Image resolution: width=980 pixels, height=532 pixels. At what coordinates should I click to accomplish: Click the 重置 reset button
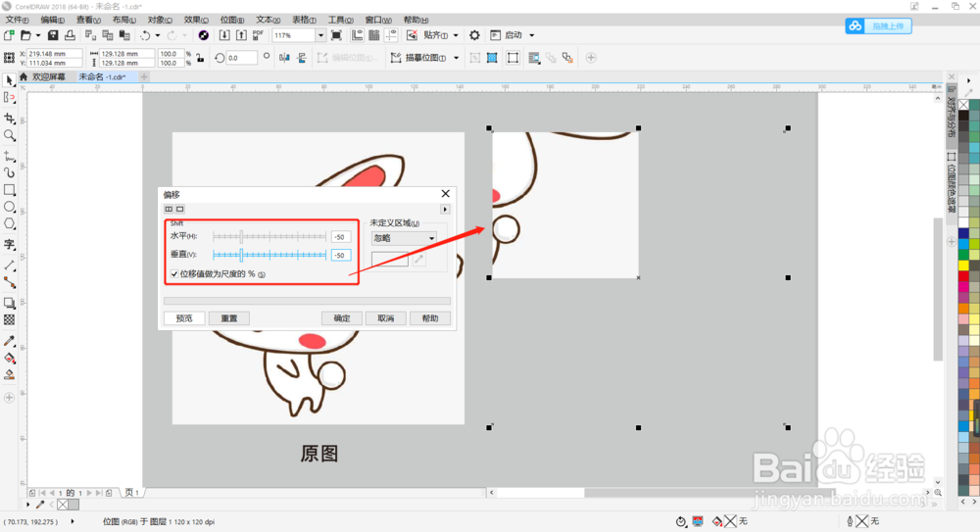(228, 318)
